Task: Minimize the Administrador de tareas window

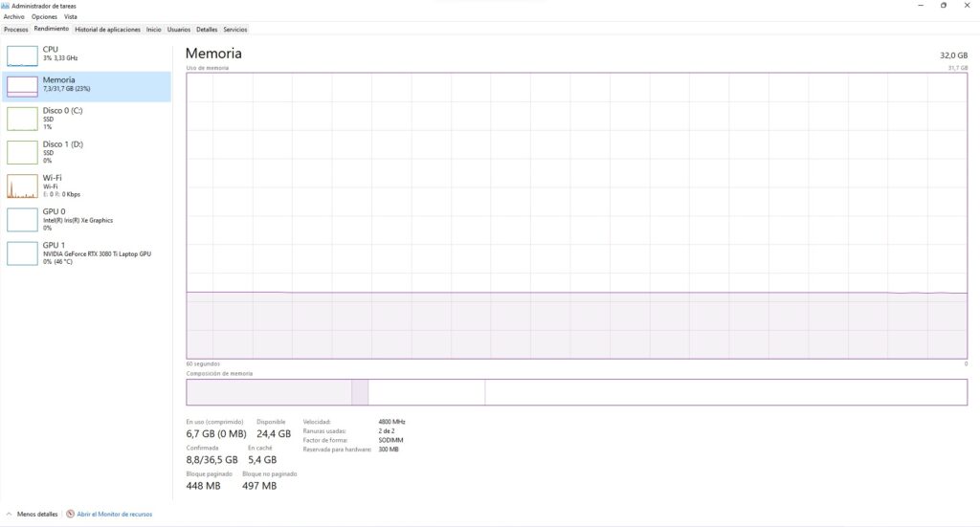Action: pyautogui.click(x=921, y=6)
